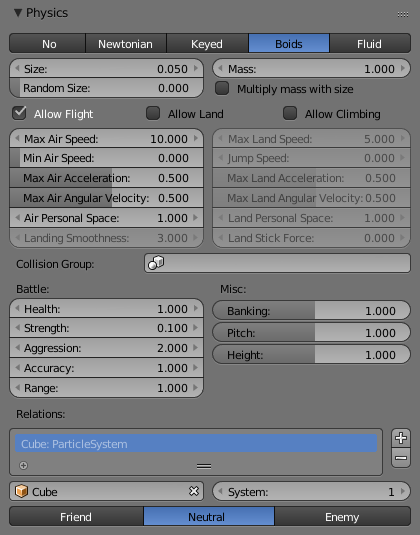The width and height of the screenshot is (420, 535).
Task: Increase Health with right arrow
Action: (195, 308)
